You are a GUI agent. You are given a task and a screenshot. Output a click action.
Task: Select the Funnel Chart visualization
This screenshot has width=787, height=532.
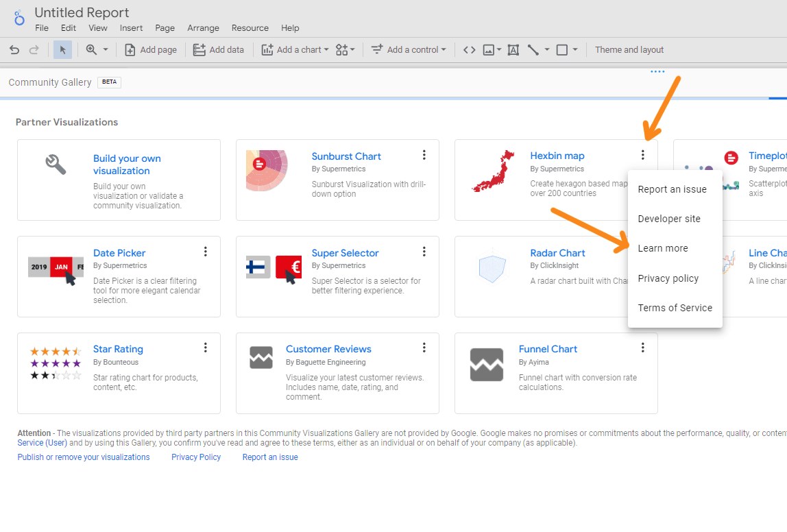tap(548, 349)
